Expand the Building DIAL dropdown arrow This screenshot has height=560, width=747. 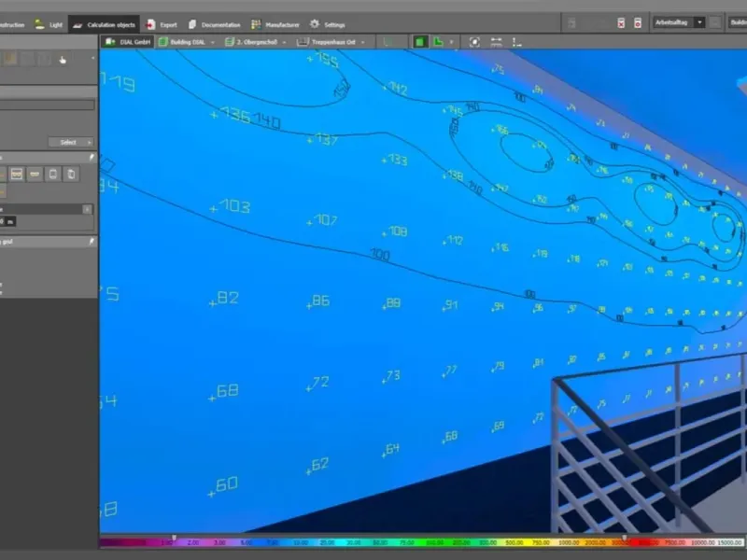(213, 42)
